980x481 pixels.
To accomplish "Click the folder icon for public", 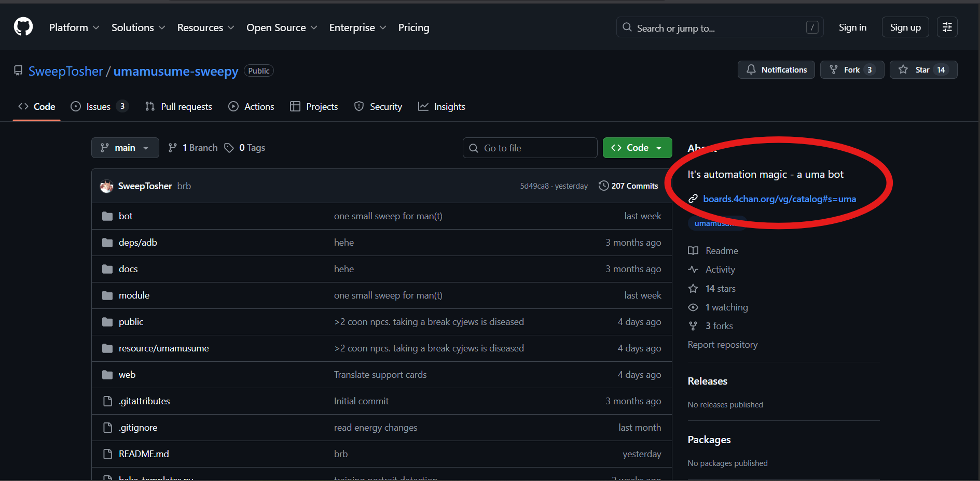I will point(107,322).
